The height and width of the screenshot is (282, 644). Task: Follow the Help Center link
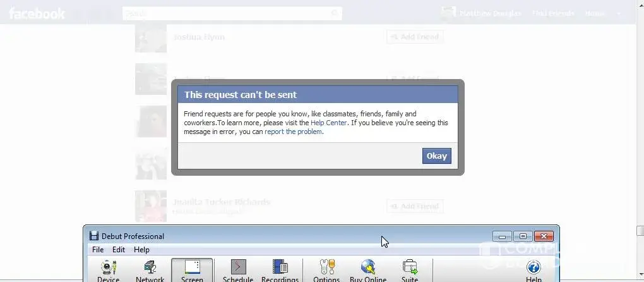click(328, 123)
